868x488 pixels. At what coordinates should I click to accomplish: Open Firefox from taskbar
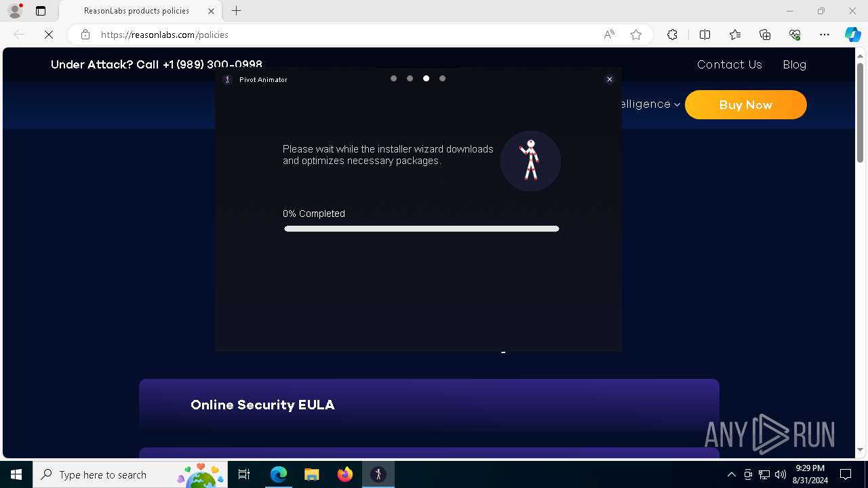(x=345, y=474)
